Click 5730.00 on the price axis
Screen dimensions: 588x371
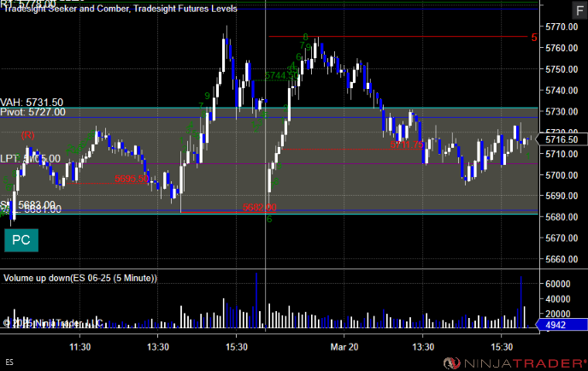coord(562,112)
